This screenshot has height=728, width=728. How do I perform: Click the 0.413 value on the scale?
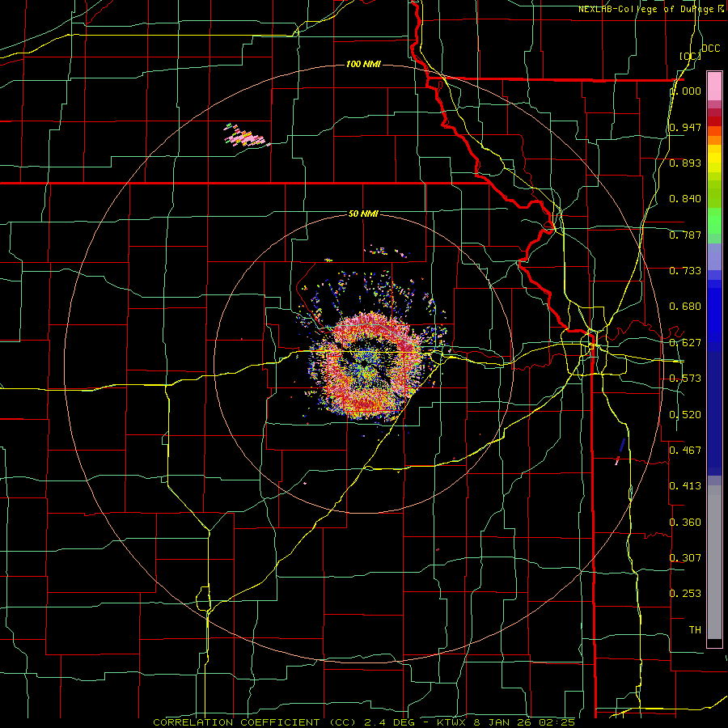pyautogui.click(x=685, y=486)
